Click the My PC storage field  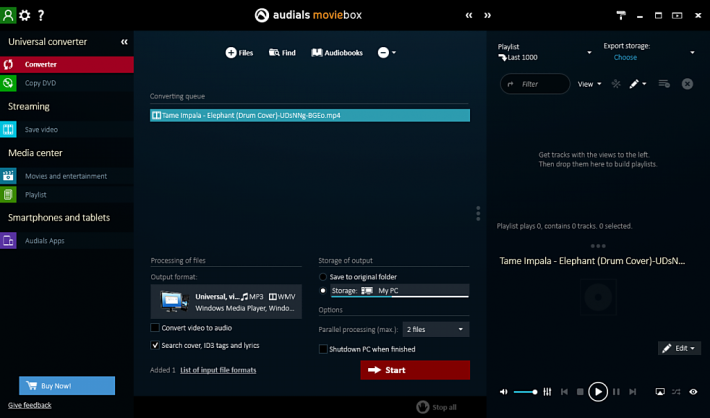click(x=399, y=291)
